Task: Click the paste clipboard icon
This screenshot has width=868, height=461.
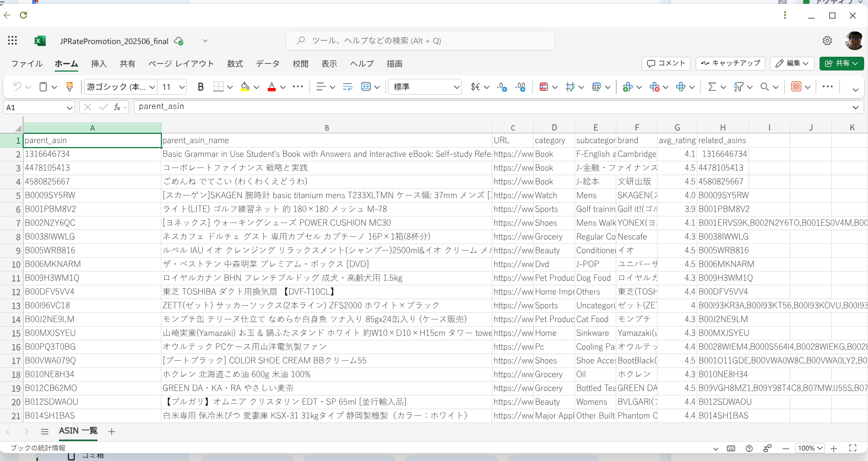Action: pyautogui.click(x=43, y=87)
